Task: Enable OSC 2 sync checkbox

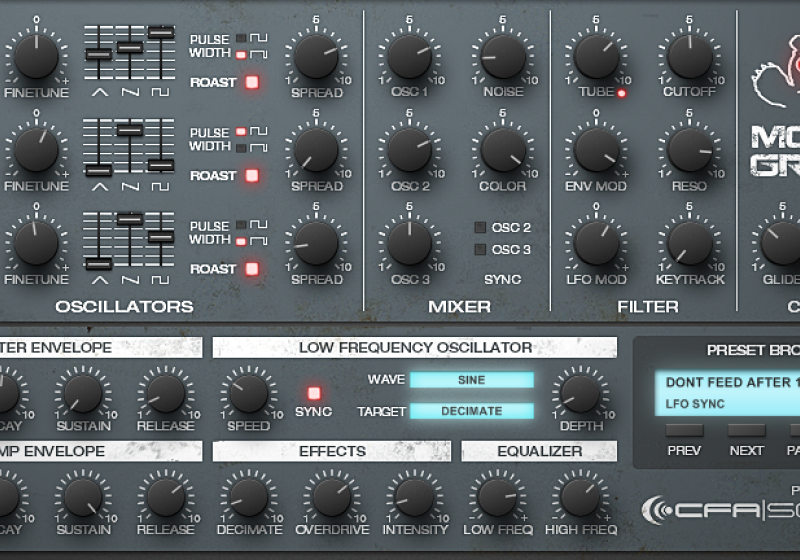Action: pyautogui.click(x=480, y=227)
